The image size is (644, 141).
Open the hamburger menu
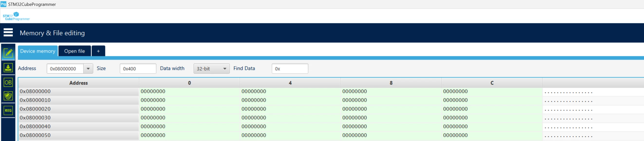click(8, 32)
